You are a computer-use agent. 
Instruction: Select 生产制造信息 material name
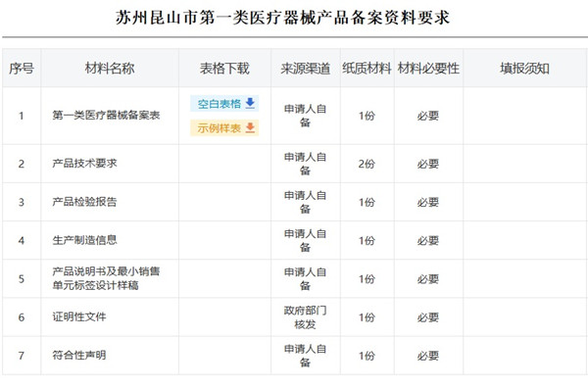[84, 240]
